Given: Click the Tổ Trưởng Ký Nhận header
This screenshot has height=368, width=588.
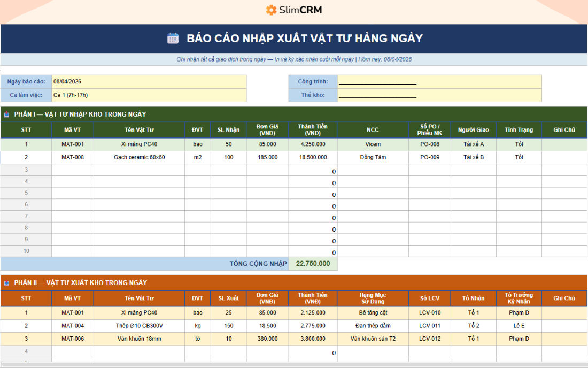Looking at the screenshot, I should [519, 298].
